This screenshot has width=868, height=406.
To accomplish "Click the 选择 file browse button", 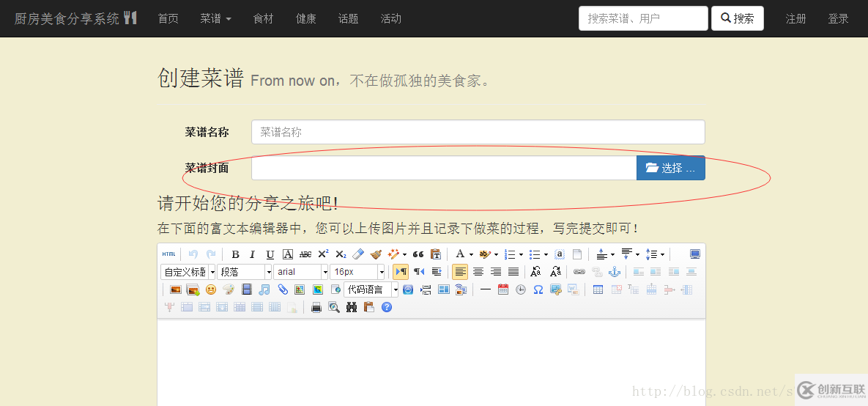I will 671,168.
